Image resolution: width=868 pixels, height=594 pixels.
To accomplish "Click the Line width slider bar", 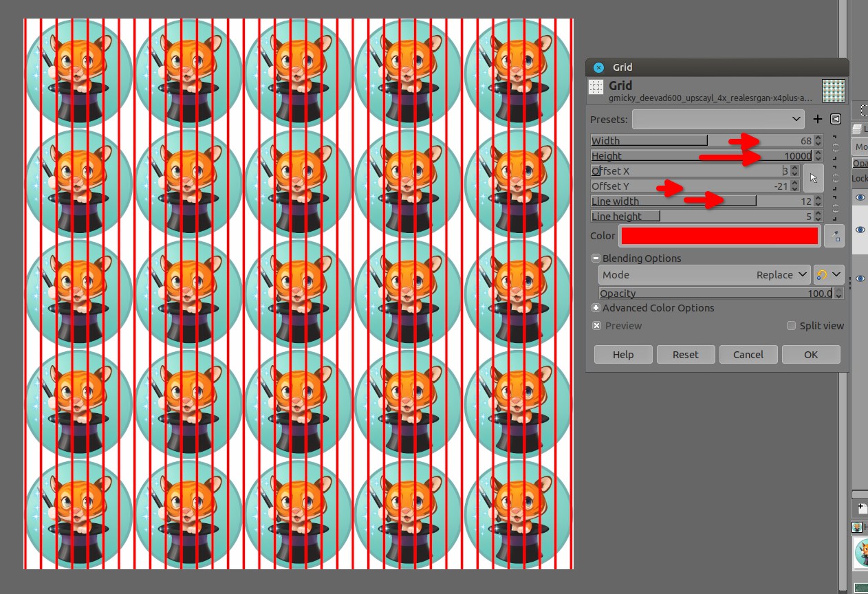I will pyautogui.click(x=702, y=201).
